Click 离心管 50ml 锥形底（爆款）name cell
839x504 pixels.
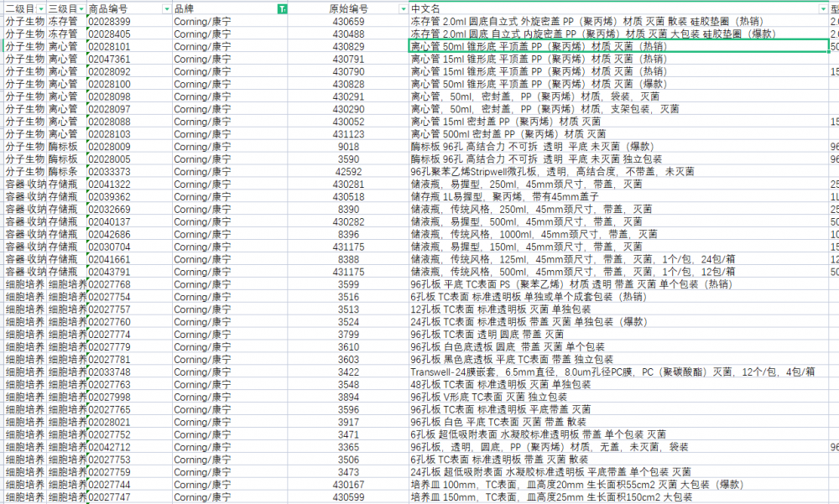(x=619, y=84)
